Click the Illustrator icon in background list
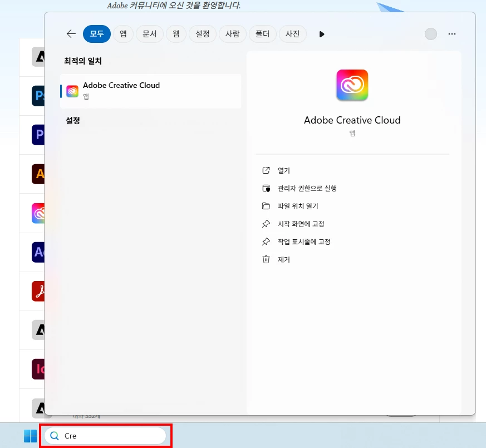Image resolution: width=486 pixels, height=448 pixels. tap(38, 174)
